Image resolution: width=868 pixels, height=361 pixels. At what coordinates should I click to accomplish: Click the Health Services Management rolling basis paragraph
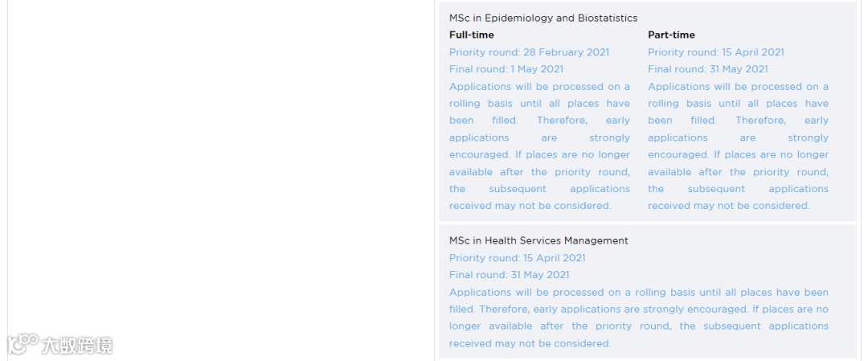point(638,318)
